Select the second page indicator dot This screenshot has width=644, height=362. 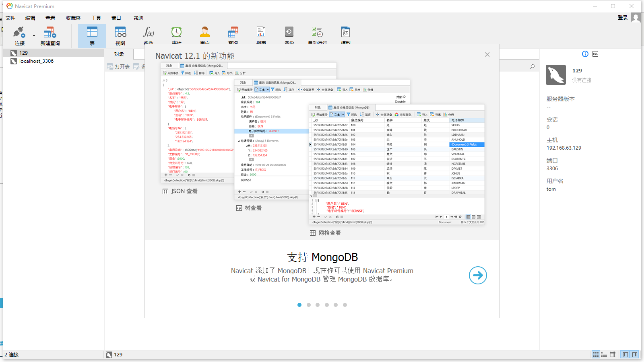click(x=309, y=305)
